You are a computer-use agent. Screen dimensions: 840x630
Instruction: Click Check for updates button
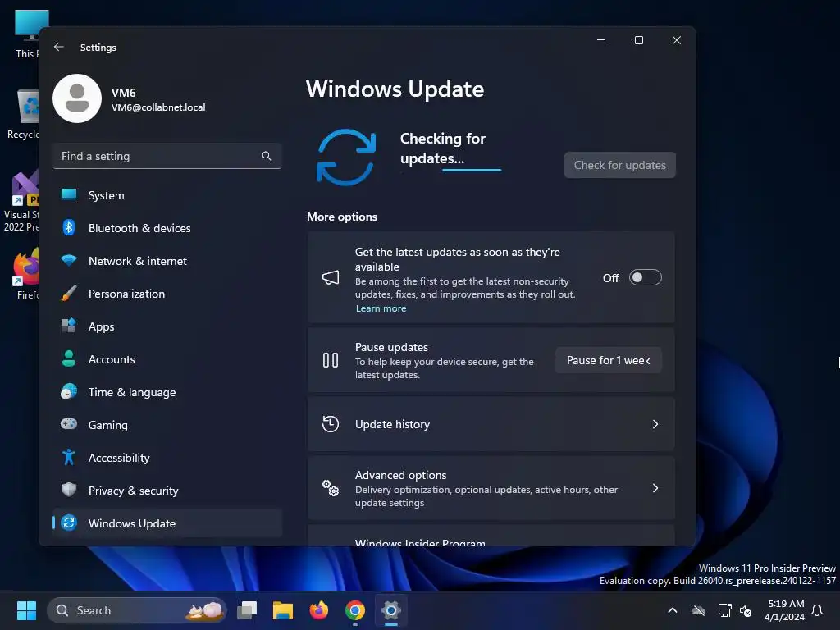pos(620,165)
